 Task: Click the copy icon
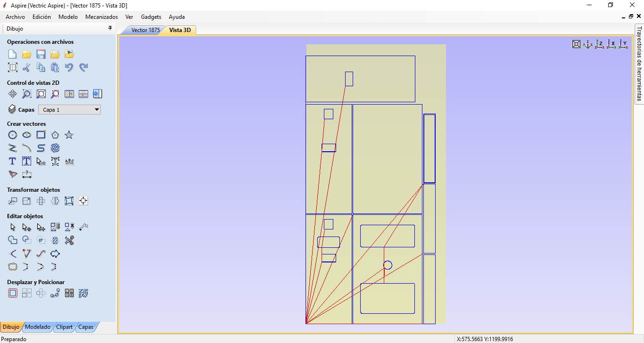[41, 67]
